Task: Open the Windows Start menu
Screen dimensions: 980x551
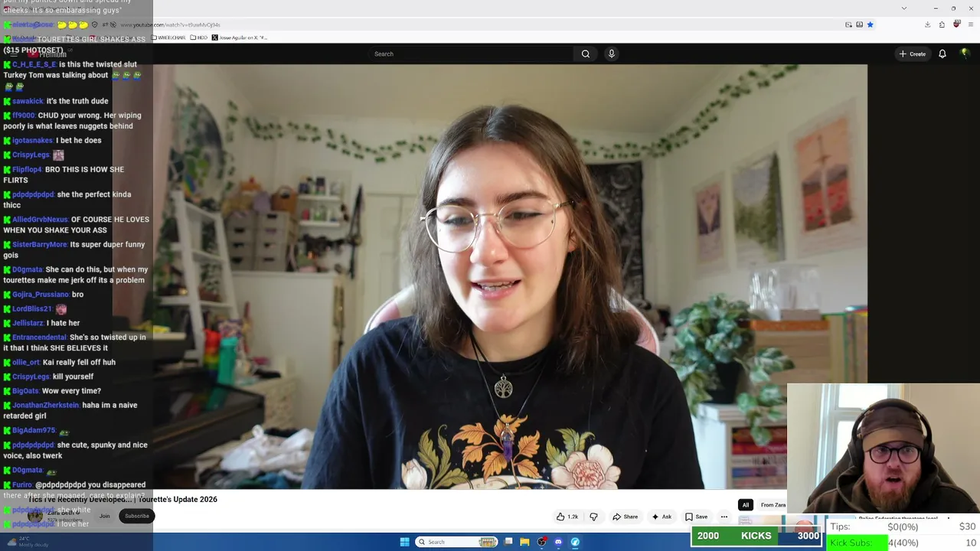Action: [x=404, y=542]
